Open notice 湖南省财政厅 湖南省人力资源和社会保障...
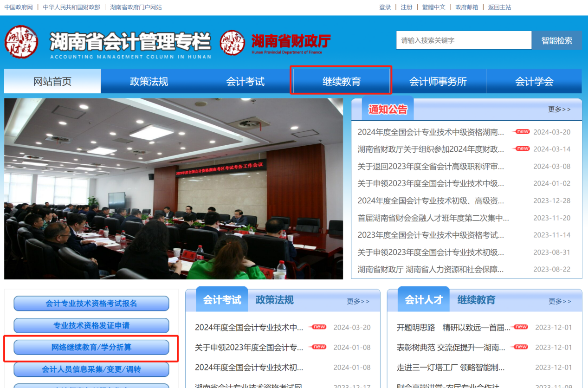 click(431, 270)
